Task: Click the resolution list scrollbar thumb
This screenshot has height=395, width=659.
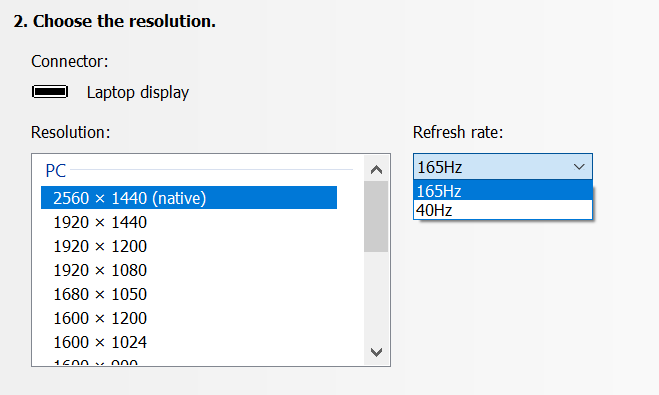Action: tap(376, 216)
